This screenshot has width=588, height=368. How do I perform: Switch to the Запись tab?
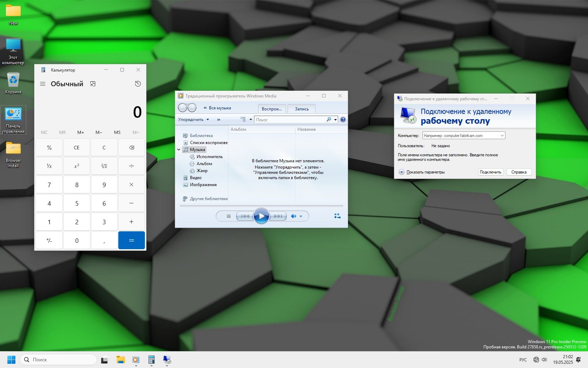[x=301, y=109]
